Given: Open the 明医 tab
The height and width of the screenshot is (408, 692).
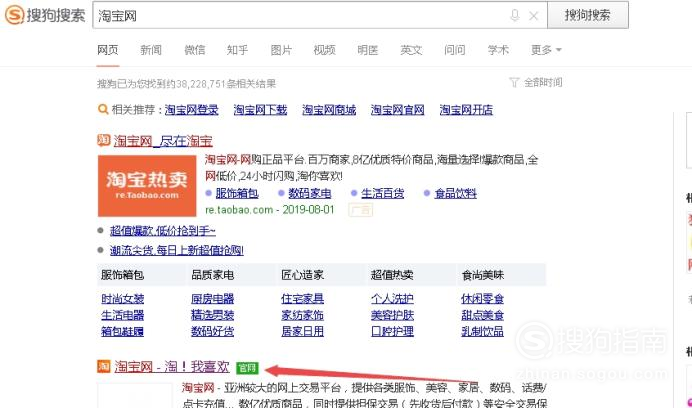Looking at the screenshot, I should tap(368, 50).
